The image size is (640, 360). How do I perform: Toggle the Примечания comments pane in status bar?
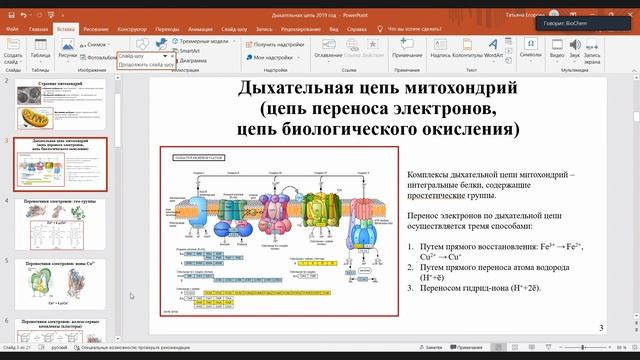coord(466,347)
